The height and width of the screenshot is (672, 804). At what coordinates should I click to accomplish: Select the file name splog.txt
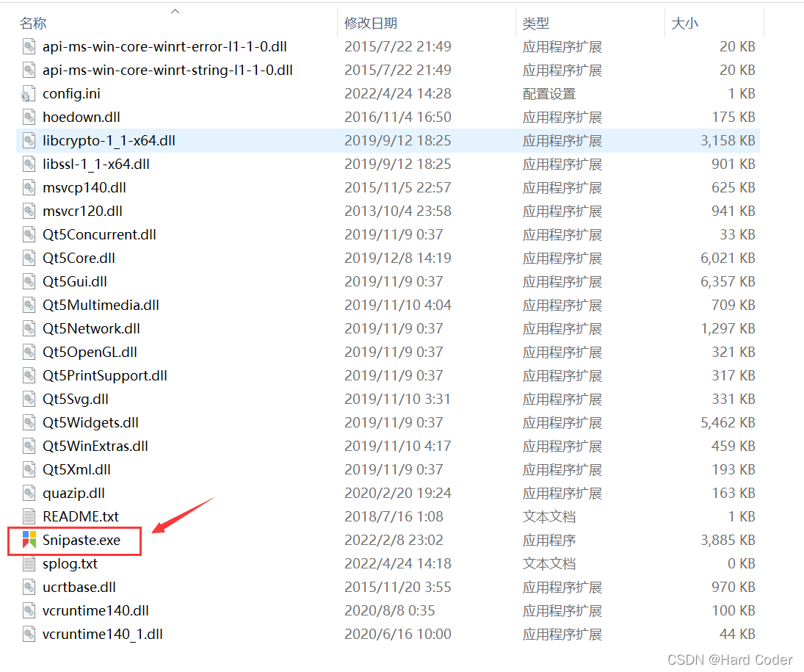click(x=70, y=564)
